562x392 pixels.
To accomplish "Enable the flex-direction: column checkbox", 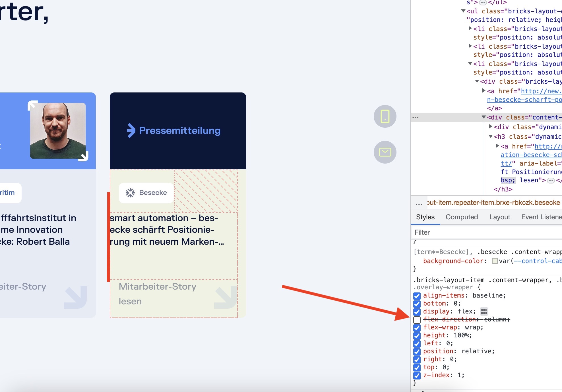I will 417,320.
